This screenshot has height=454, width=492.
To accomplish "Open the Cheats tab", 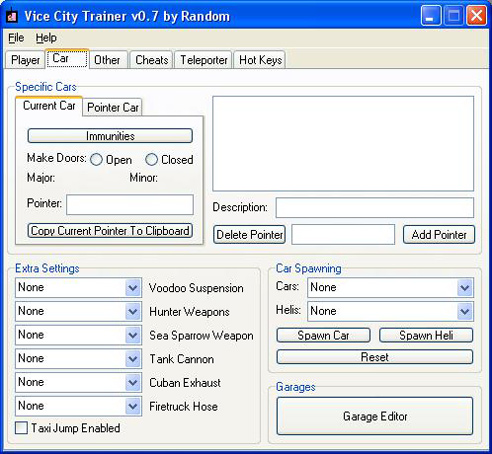I will click(x=152, y=60).
